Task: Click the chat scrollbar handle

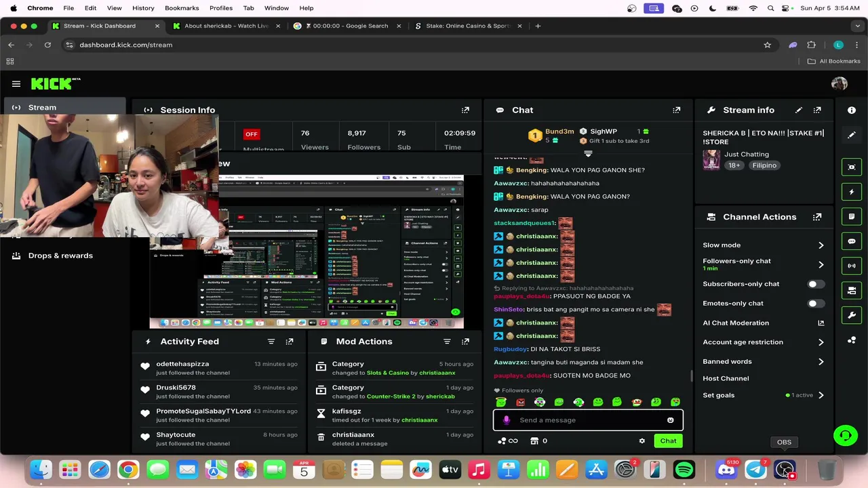Action: [691, 375]
